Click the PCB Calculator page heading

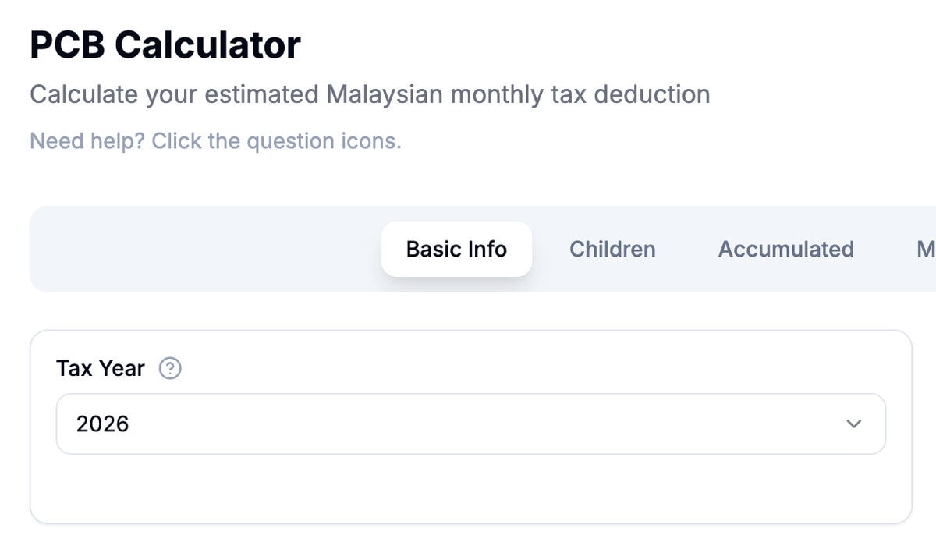coord(165,44)
